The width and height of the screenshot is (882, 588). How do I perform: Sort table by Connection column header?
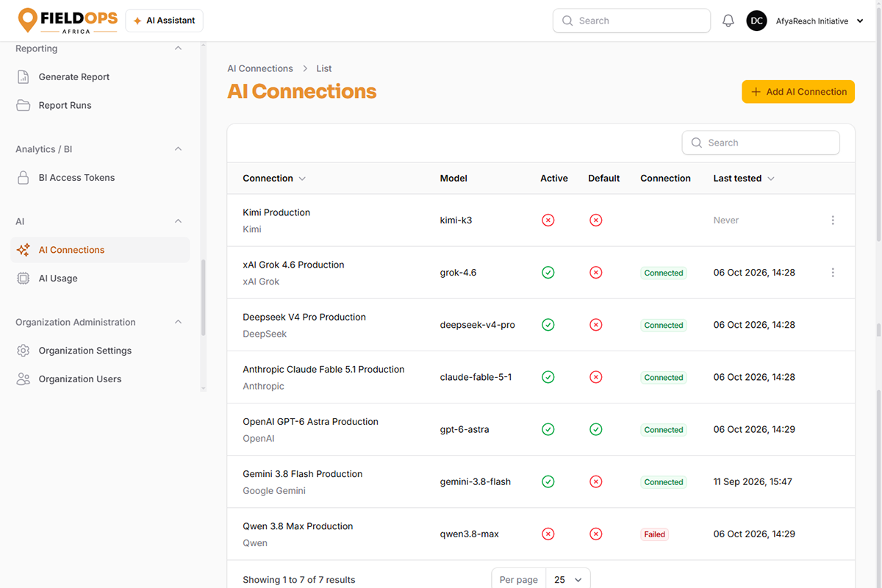click(274, 179)
